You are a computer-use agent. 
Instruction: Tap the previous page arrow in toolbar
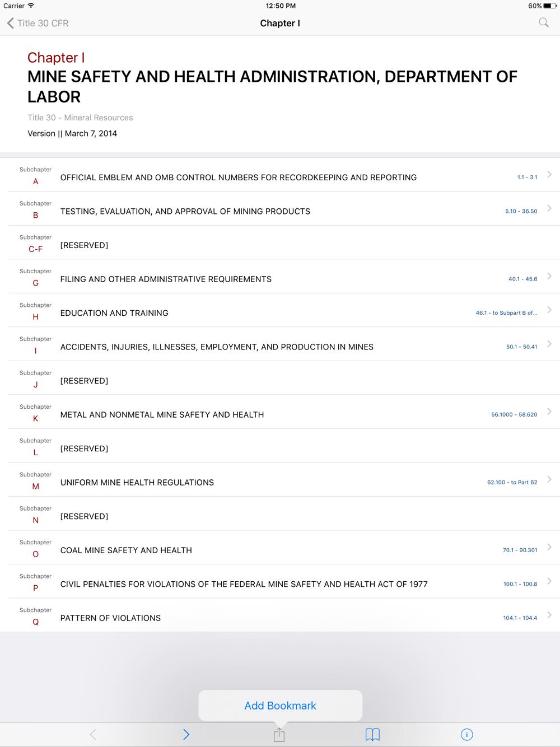point(93,734)
